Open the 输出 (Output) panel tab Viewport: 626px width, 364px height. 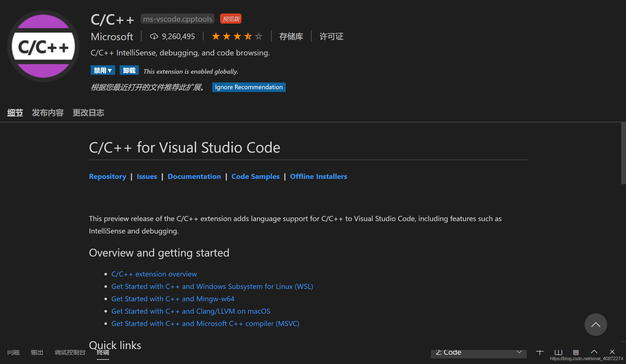point(37,352)
